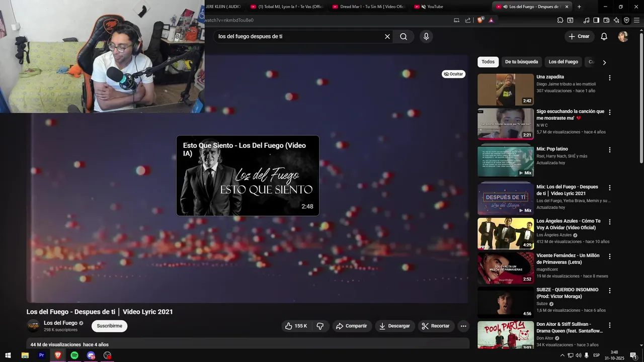Hide the end-screen card with Ocultar
Screen dimensions: 644x362
click(x=453, y=74)
